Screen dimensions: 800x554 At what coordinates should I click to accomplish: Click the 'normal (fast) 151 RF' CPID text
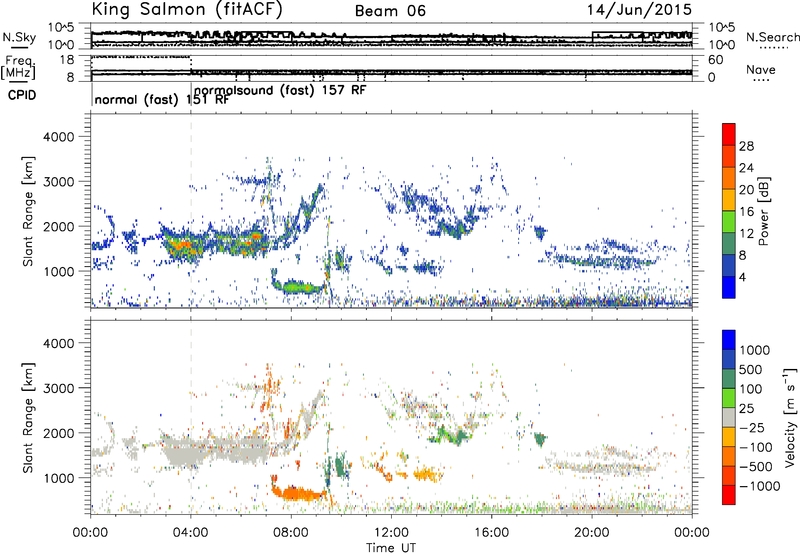pos(162,100)
